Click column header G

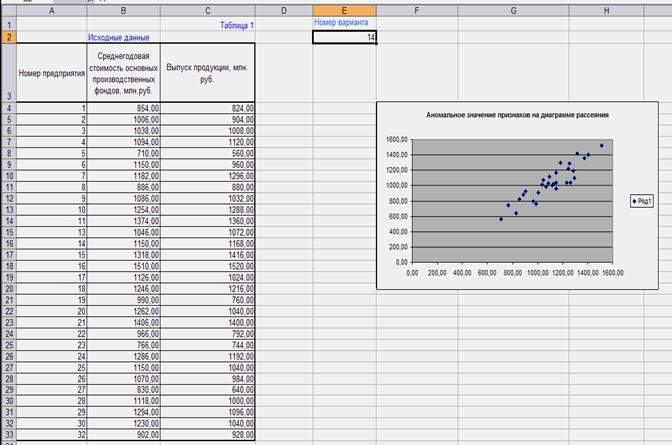(513, 9)
